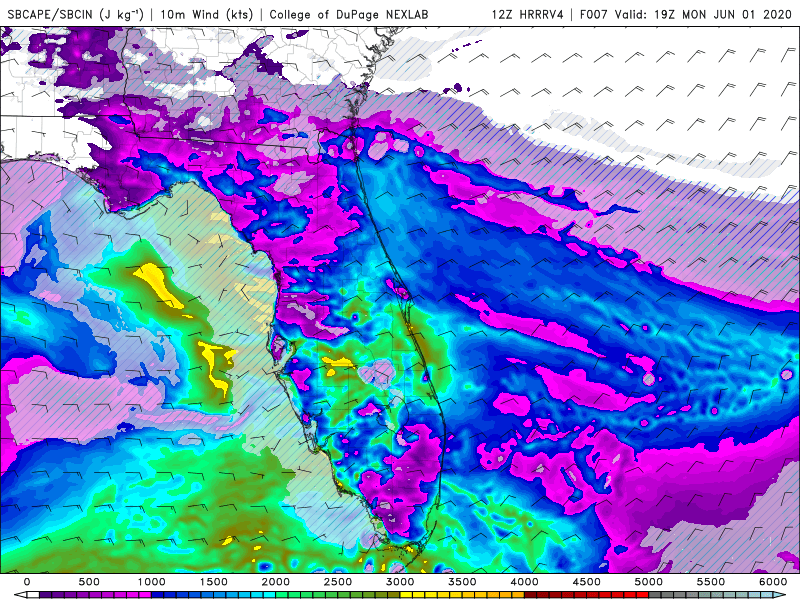Screen dimensions: 800x600
Task: Click the Valid: 19Z MON JUN 01 2020 text
Action: (703, 14)
